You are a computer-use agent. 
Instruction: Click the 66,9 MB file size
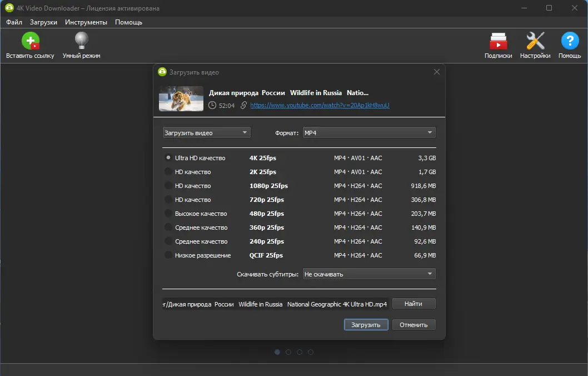click(425, 255)
